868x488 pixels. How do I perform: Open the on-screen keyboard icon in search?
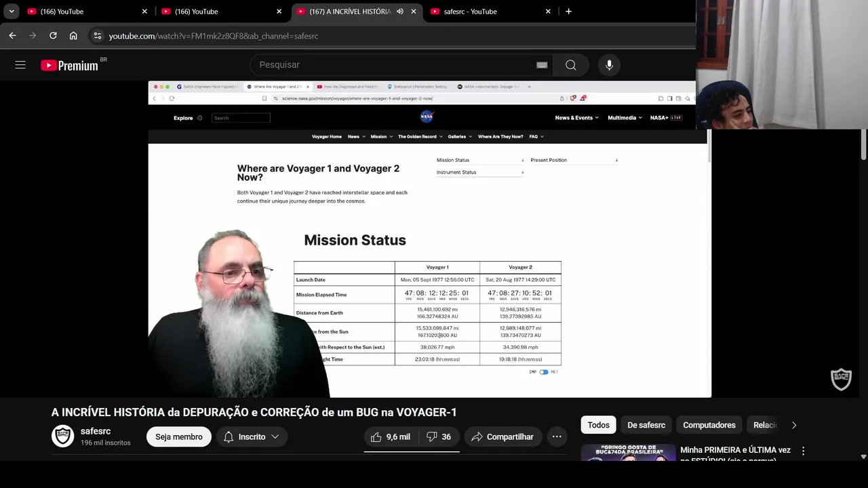coord(542,65)
